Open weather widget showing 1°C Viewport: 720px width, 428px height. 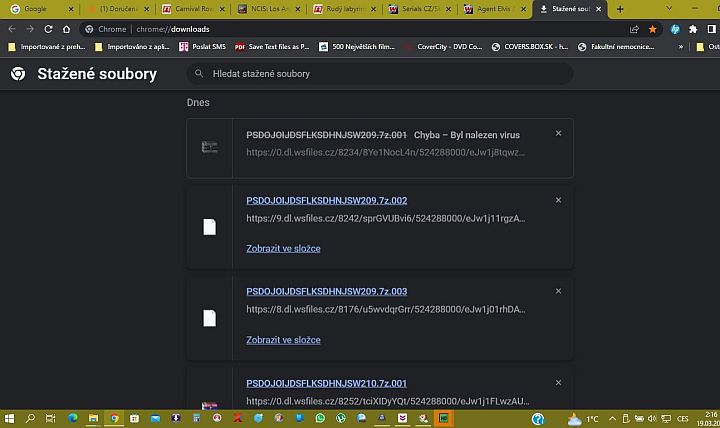[x=583, y=419]
